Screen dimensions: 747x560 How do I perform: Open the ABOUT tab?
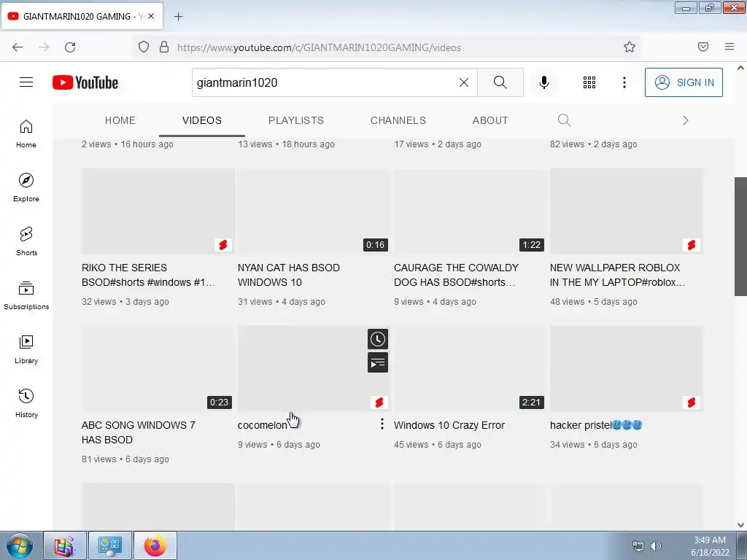pyautogui.click(x=490, y=120)
